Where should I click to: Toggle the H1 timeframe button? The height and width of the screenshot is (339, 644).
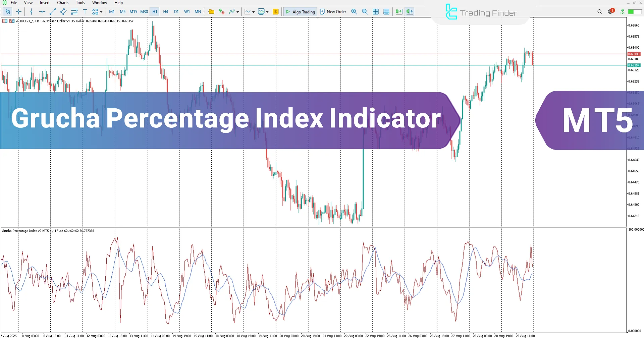click(x=155, y=12)
